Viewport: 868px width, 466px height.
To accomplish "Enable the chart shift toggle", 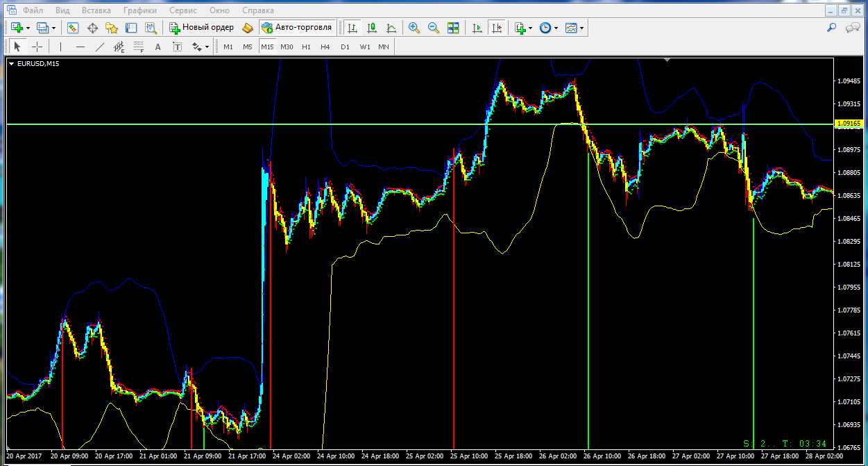I will pyautogui.click(x=496, y=28).
